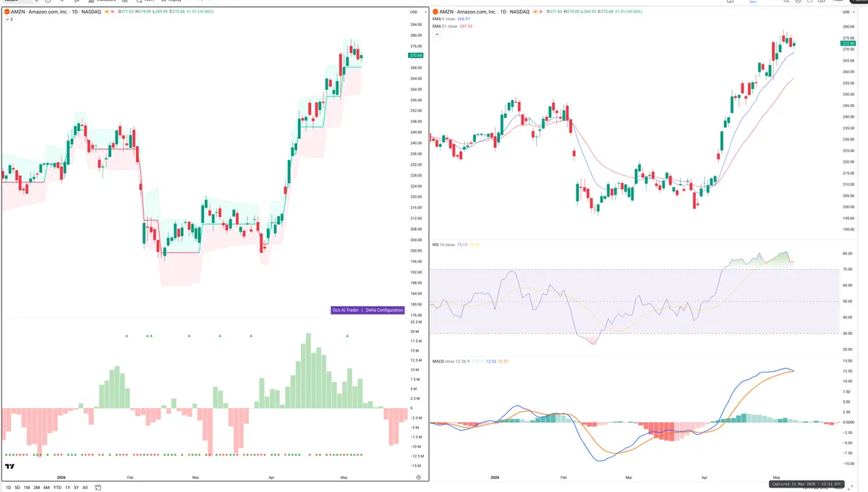Screen dimensions: 868x492
Task: Select the 1M time range
Action: coord(27,488)
